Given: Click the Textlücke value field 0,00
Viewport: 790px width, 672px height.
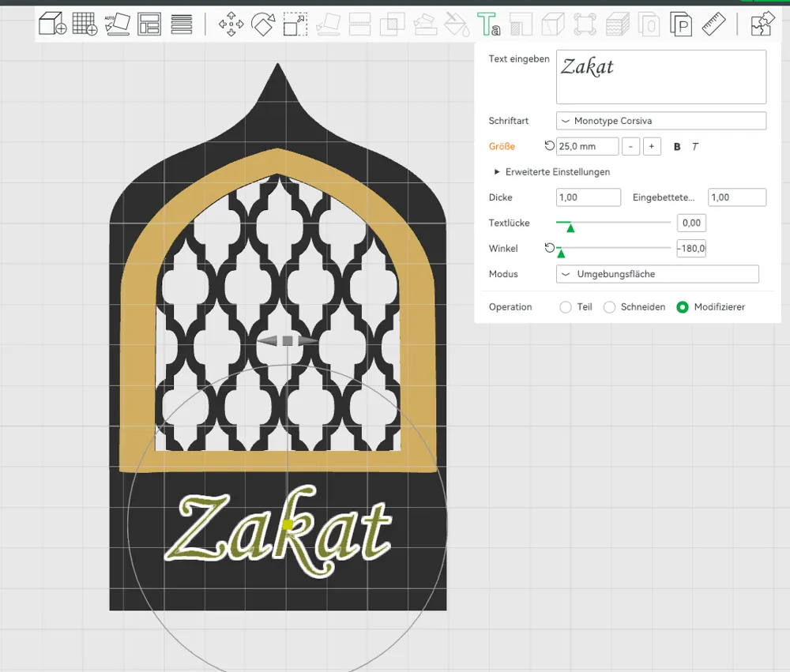Looking at the screenshot, I should pyautogui.click(x=691, y=223).
